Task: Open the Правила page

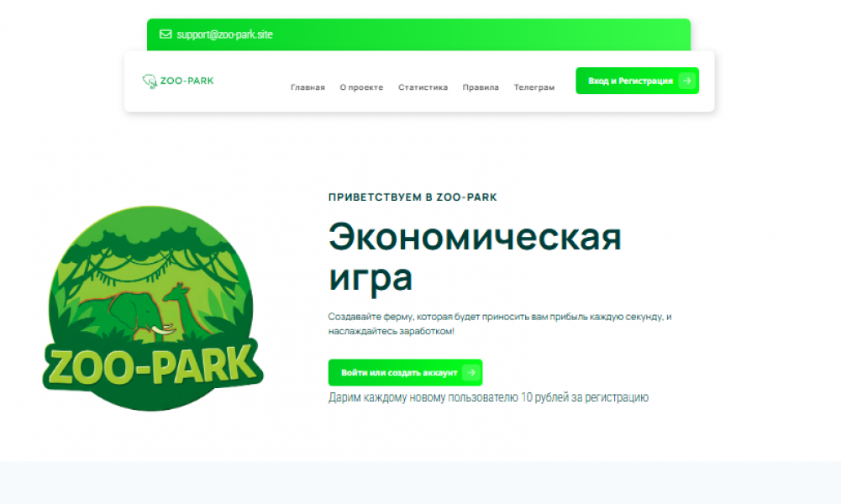Action: click(x=480, y=87)
